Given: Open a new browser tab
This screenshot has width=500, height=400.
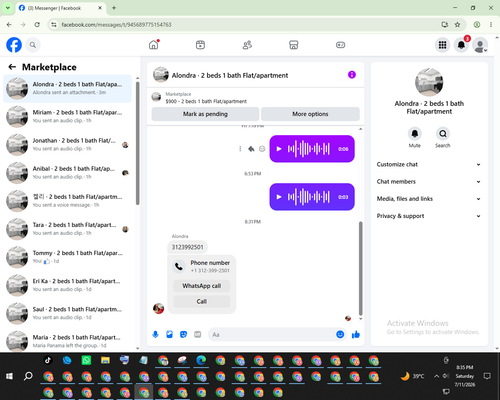Looking at the screenshot, I should pyautogui.click(x=114, y=8).
